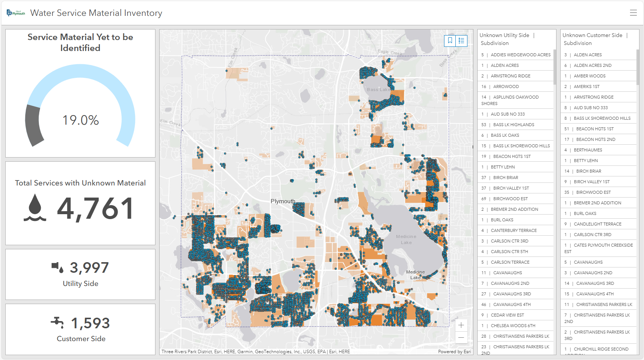Click the Utility Side faucet icon

pyautogui.click(x=58, y=267)
